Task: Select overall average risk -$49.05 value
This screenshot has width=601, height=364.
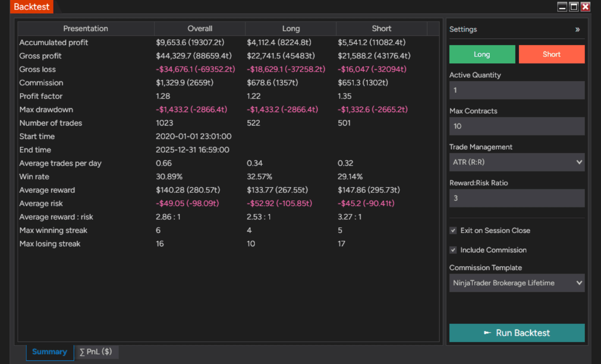Action: (x=187, y=204)
